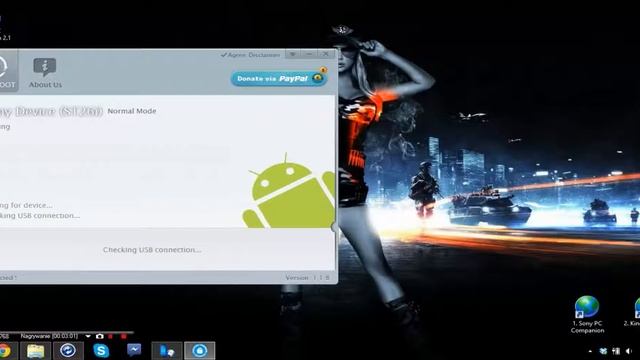Image resolution: width=640 pixels, height=360 pixels.
Task: Open the About Us tab
Action: (45, 73)
